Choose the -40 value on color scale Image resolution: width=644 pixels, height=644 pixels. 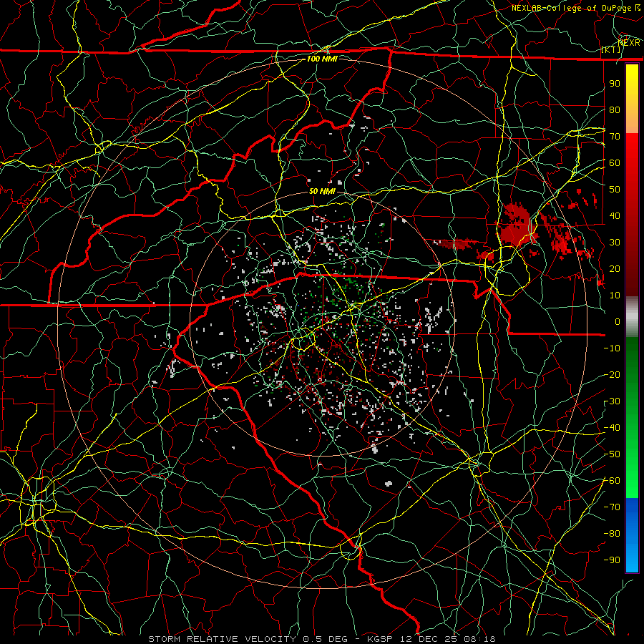pos(612,428)
